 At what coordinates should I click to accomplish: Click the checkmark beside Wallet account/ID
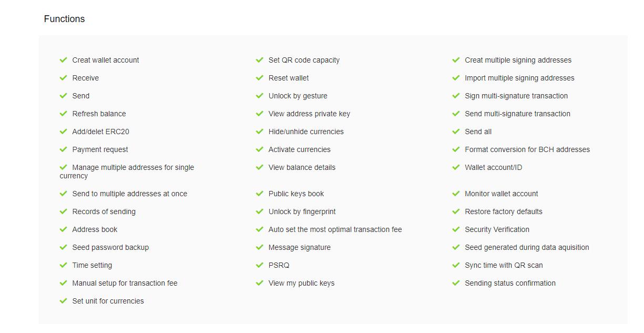[456, 167]
